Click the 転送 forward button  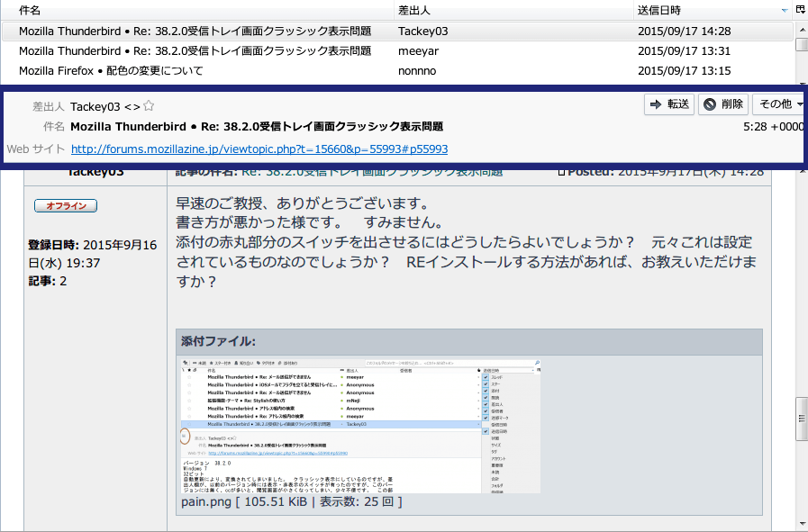tap(669, 104)
